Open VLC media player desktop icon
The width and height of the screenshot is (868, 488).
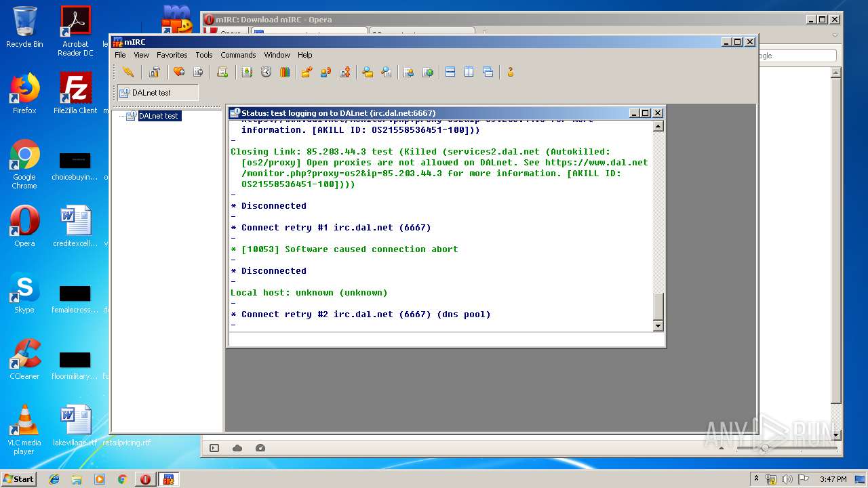point(24,430)
